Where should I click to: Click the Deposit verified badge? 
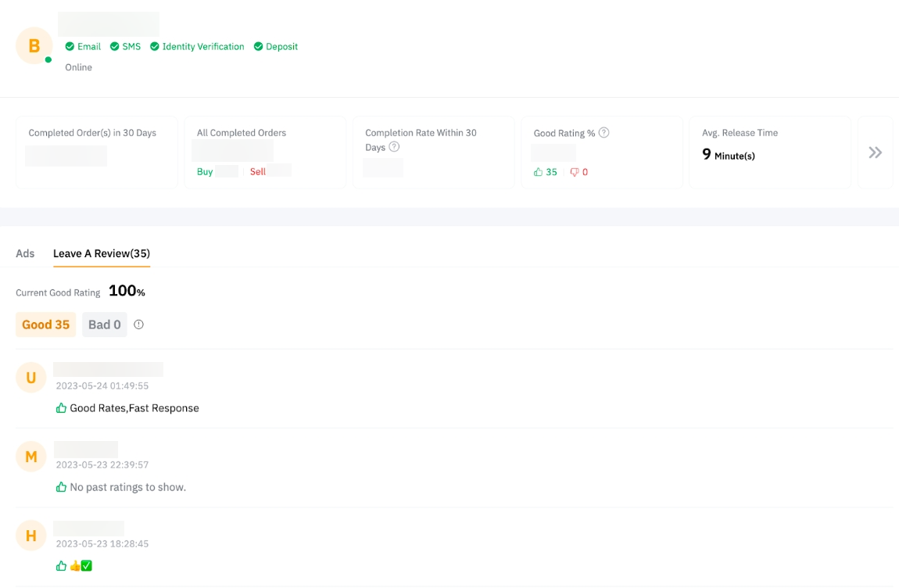tap(276, 47)
